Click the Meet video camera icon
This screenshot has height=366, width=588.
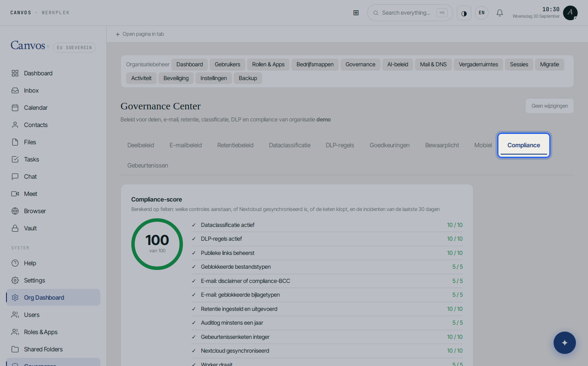tap(15, 194)
